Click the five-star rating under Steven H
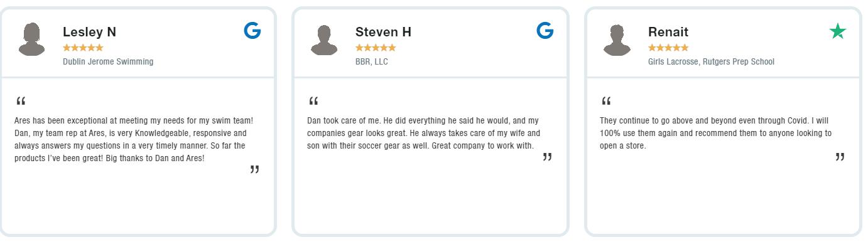The image size is (868, 242). click(x=376, y=48)
